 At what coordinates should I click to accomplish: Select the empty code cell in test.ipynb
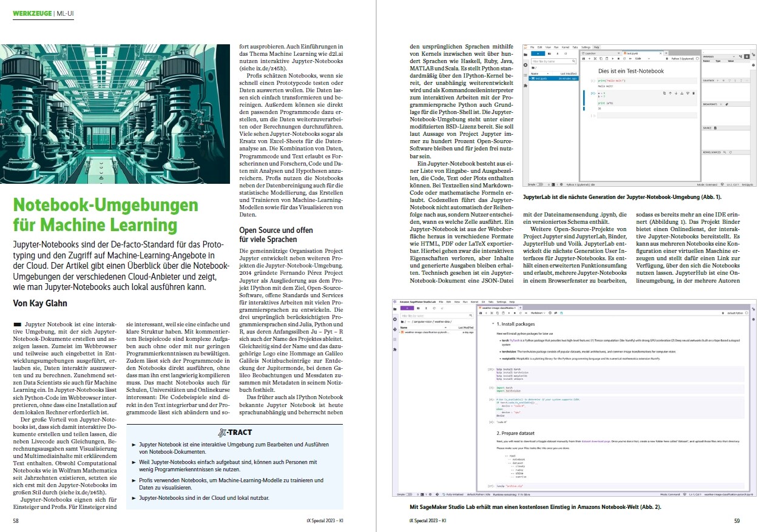pos(647,115)
